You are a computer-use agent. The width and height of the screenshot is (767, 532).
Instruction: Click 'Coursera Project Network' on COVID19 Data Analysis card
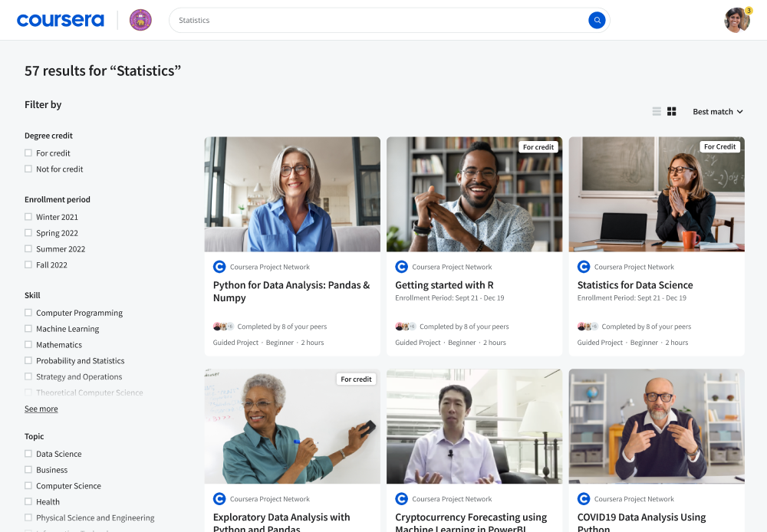(634, 499)
